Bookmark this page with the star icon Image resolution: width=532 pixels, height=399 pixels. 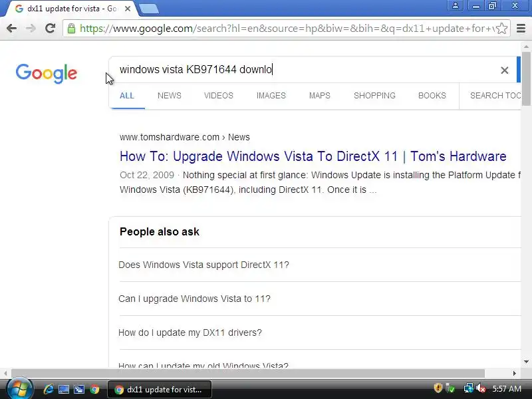point(501,28)
